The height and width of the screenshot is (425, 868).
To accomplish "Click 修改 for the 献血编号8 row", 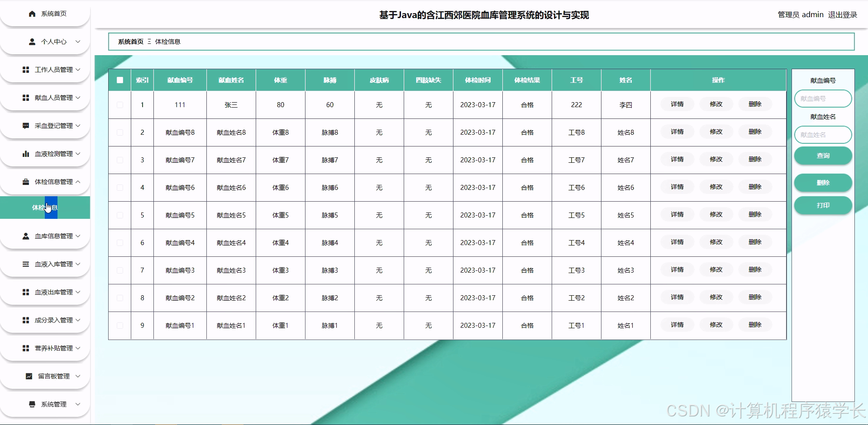I will 716,132.
